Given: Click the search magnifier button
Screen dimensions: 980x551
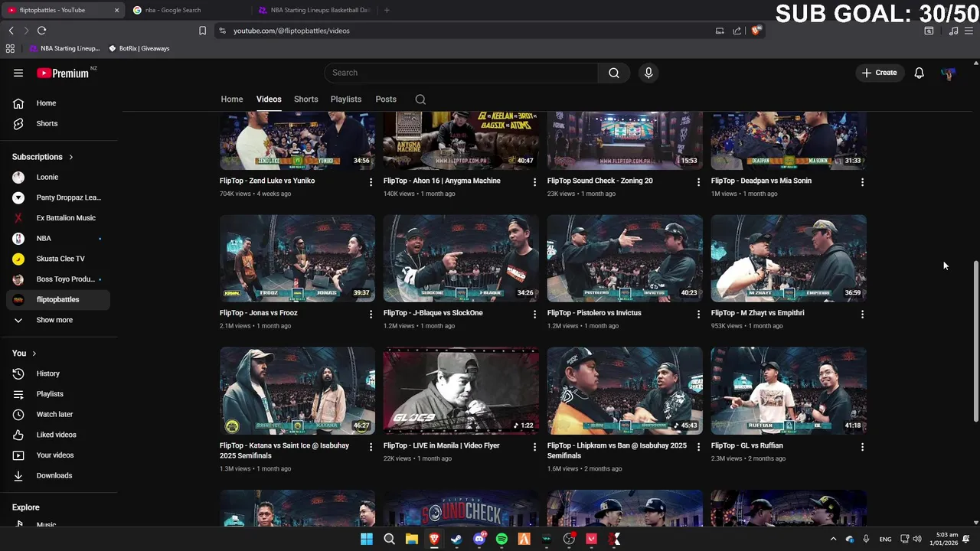Looking at the screenshot, I should pos(613,73).
